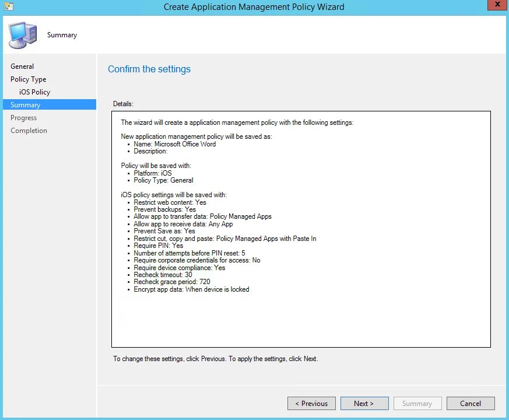Close the Create Application Management Policy Wizard
Screen dimensions: 509x420
(497, 5)
